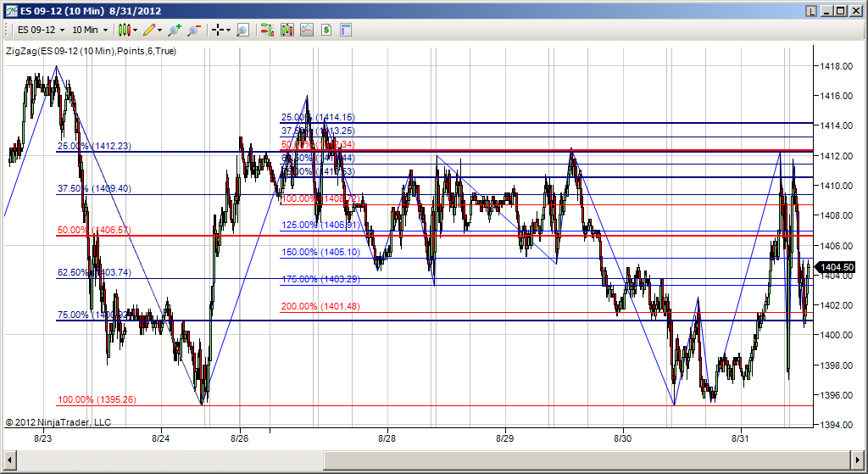The width and height of the screenshot is (868, 474).
Task: Click the 125.00% (1406.91) extension label
Action: point(320,226)
